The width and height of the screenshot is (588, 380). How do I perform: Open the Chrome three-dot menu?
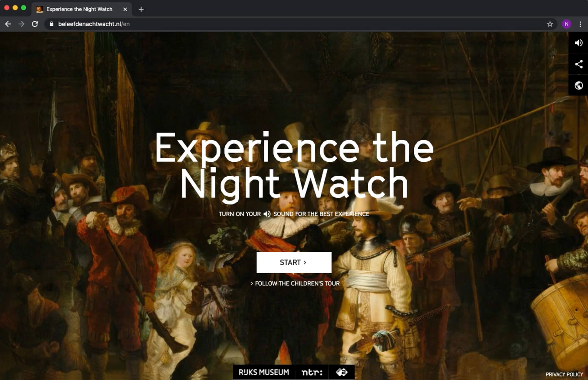[580, 24]
